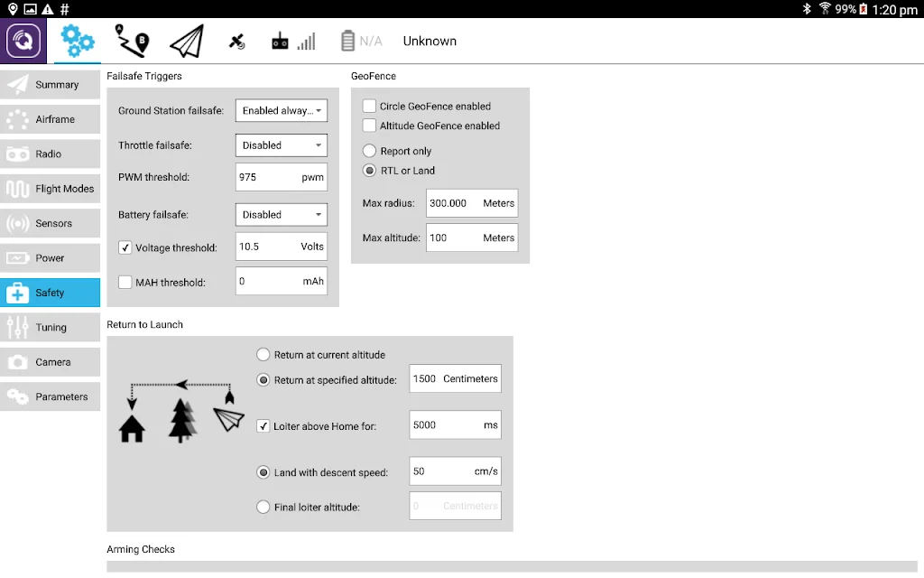Screen dimensions: 924x578
Task: Open the mission plan waypoints icon
Action: [x=132, y=41]
